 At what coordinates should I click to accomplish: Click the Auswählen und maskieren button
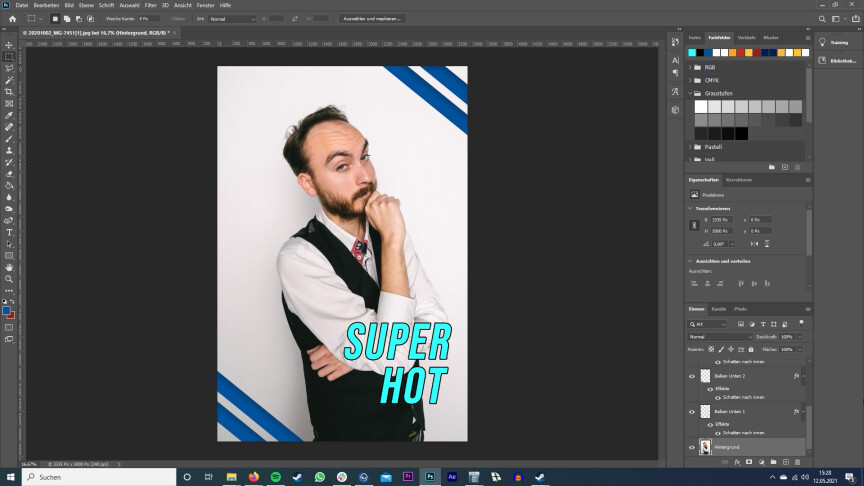tap(372, 18)
